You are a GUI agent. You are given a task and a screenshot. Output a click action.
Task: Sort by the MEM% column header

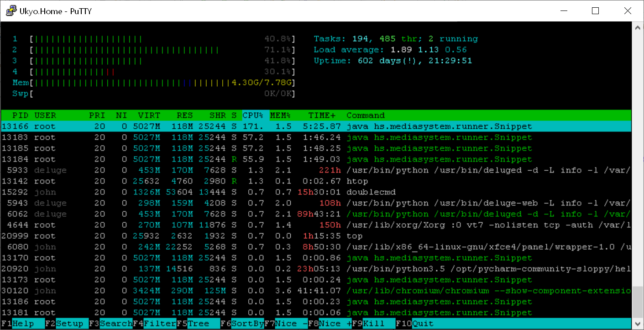click(281, 115)
